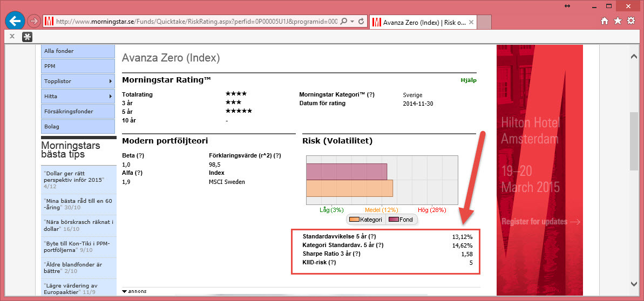
Task: Open browser tools gear icon
Action: (x=631, y=20)
